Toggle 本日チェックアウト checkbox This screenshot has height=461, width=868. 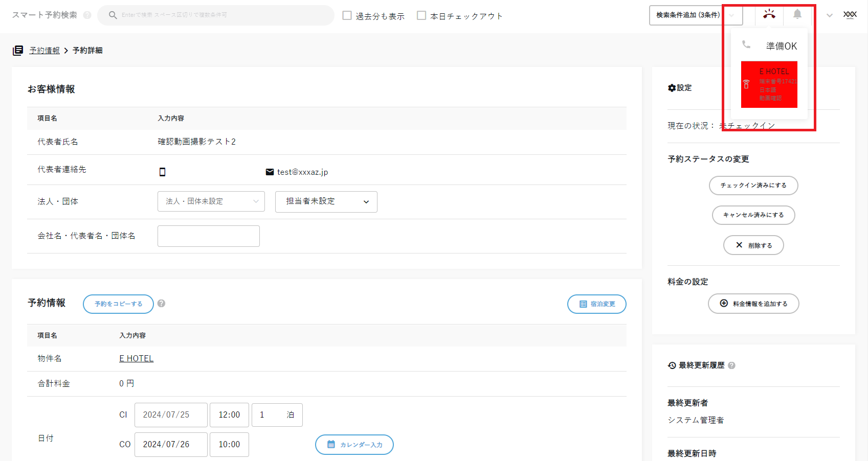pyautogui.click(x=421, y=16)
